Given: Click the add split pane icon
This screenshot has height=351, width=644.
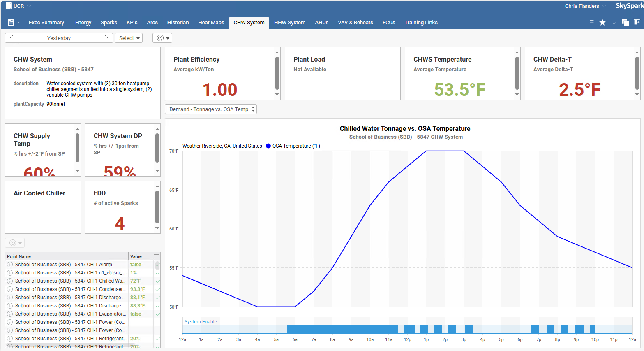Looking at the screenshot, I should (637, 23).
